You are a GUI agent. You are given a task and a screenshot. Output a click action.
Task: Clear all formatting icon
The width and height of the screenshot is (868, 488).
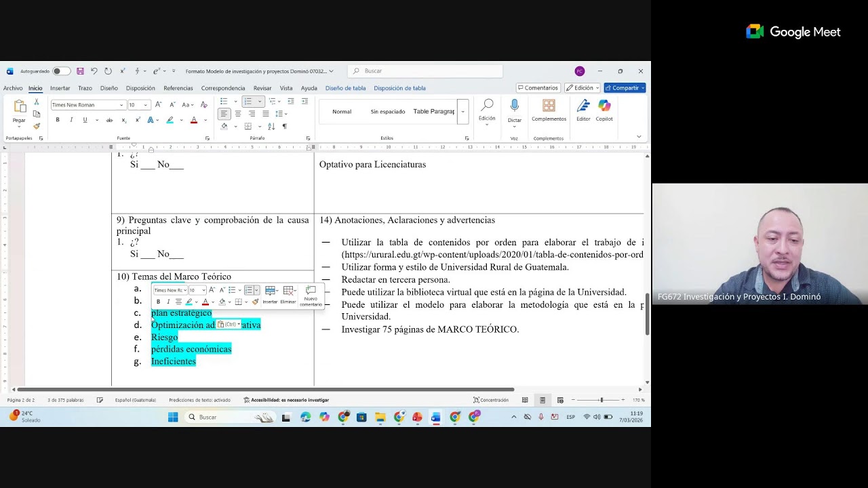[204, 104]
